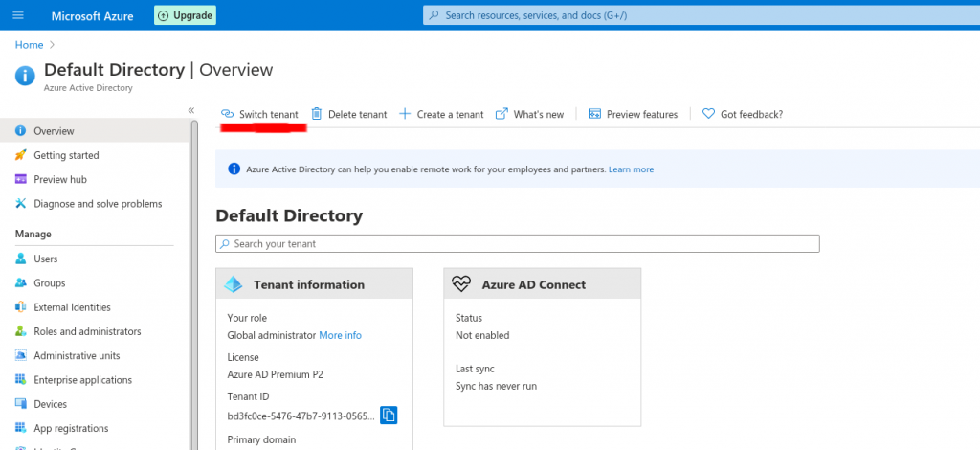This screenshot has width=980, height=450.
Task: Click the What's new external link icon
Action: click(x=501, y=114)
